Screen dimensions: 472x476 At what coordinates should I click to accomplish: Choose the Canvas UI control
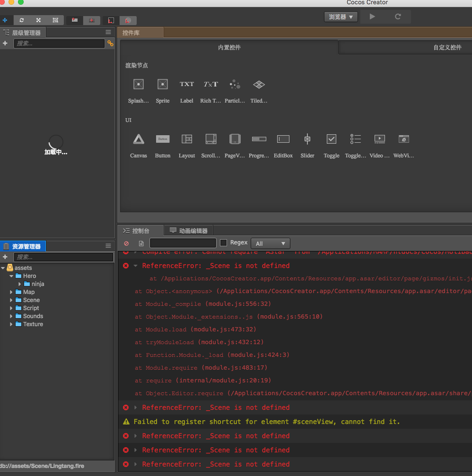tap(138, 139)
